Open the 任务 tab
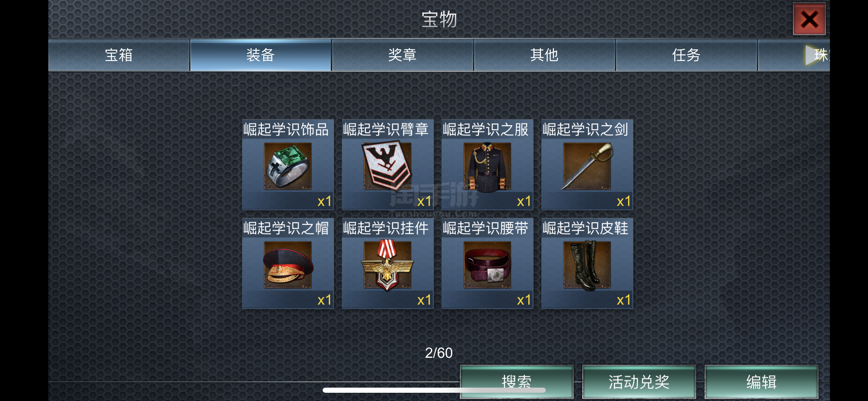The height and width of the screenshot is (401, 868). pos(686,55)
